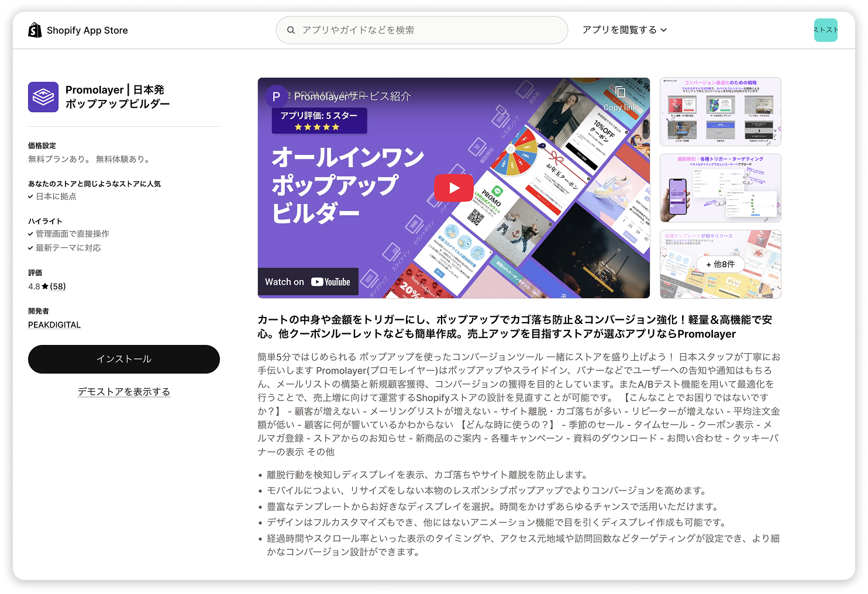This screenshot has width=868, height=594.
Task: Open the (58) reviews link
Action: click(58, 286)
